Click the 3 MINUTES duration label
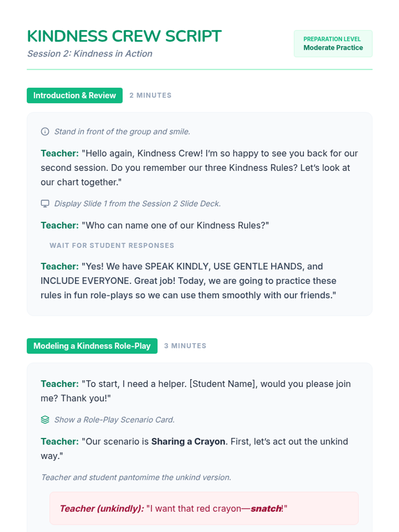 (x=185, y=346)
